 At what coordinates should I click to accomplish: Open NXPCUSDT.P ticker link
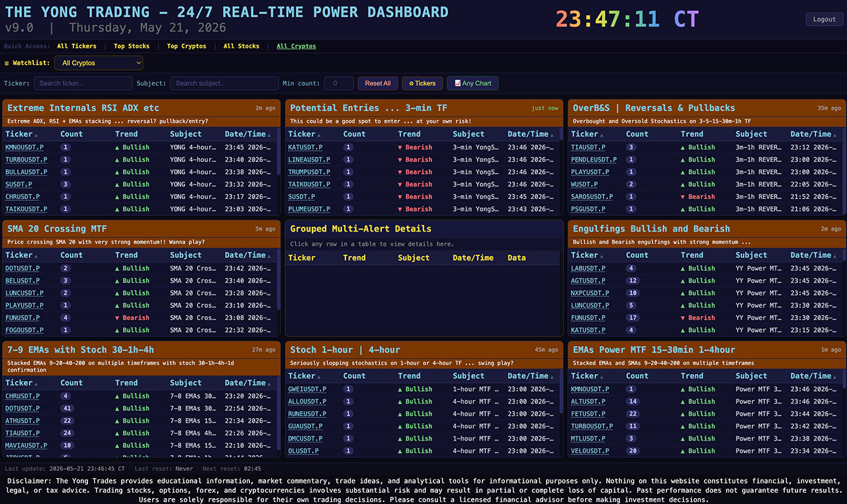pos(590,293)
